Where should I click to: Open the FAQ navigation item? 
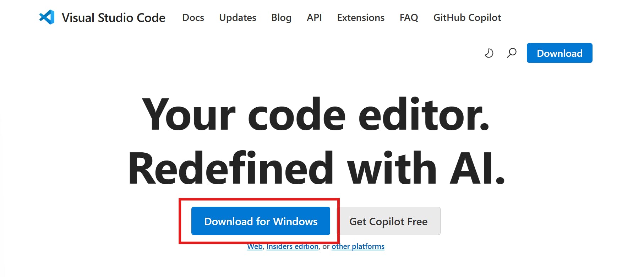[x=409, y=17]
